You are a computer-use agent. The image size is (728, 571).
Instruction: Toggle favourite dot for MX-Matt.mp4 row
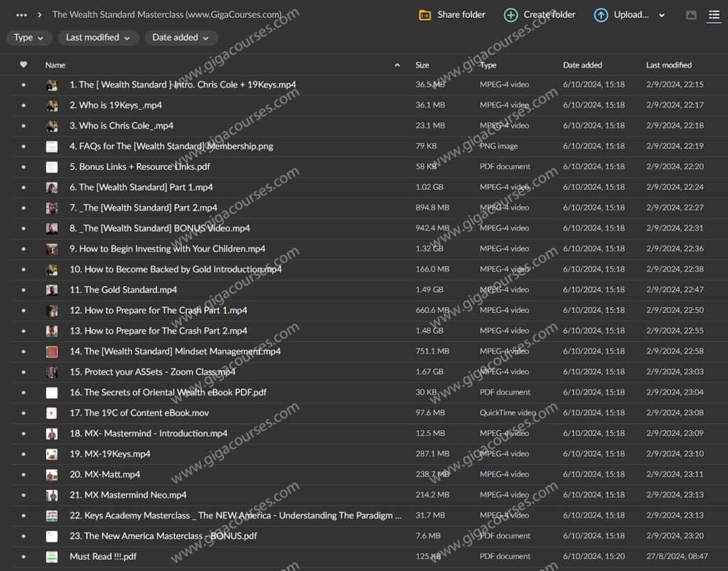click(x=23, y=474)
